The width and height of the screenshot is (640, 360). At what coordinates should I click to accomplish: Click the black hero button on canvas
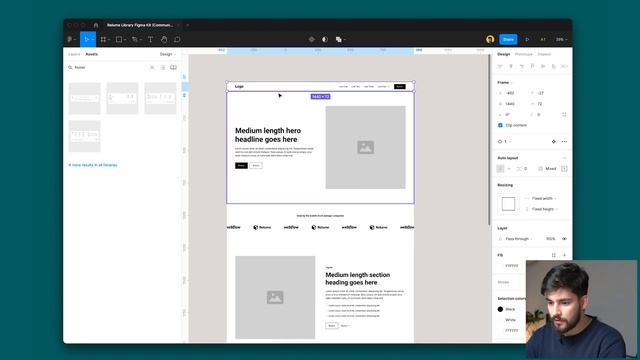point(241,165)
